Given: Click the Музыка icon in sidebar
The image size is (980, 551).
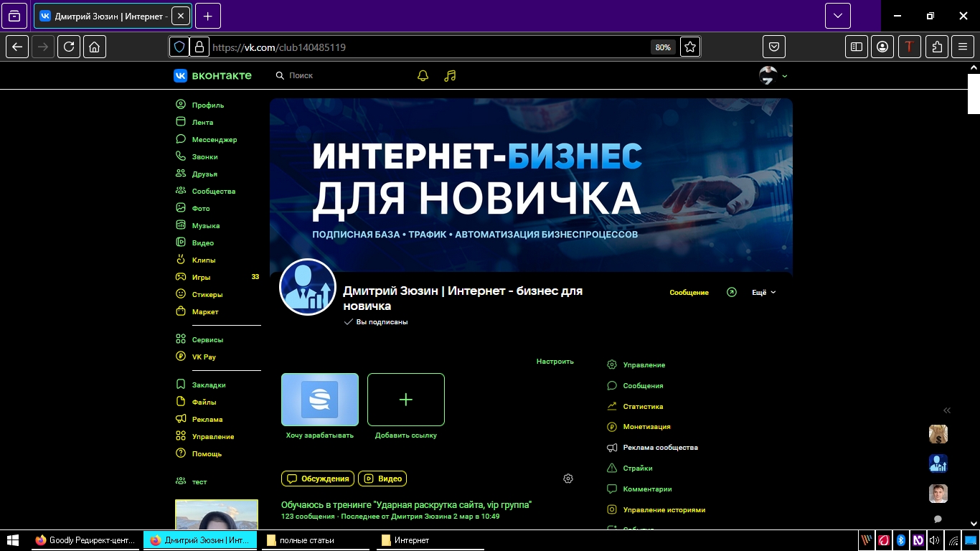Looking at the screenshot, I should click(181, 225).
